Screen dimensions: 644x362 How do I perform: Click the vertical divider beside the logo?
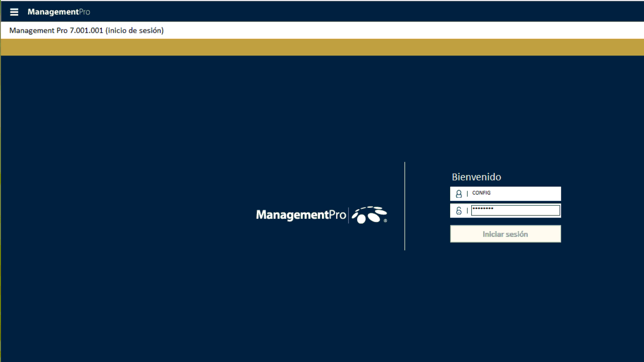(x=405, y=206)
